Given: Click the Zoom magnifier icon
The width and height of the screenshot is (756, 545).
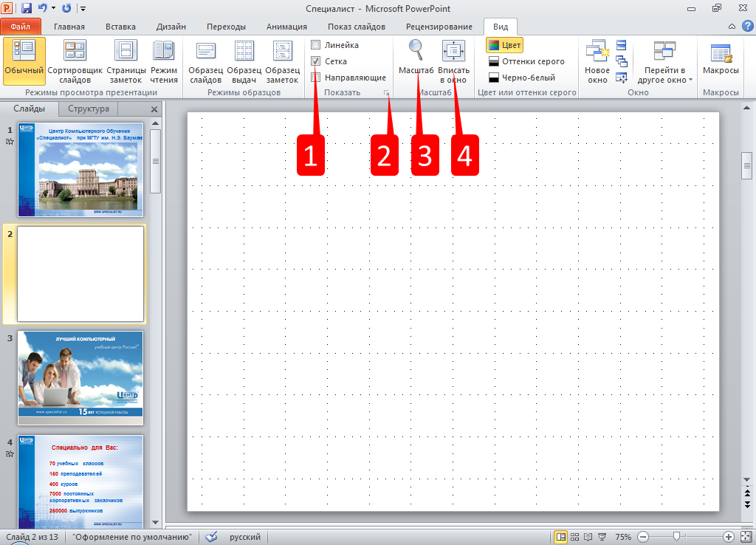Looking at the screenshot, I should click(416, 52).
